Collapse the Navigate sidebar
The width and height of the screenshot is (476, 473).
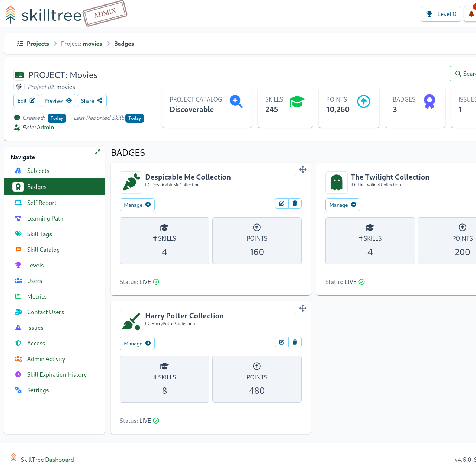97,152
